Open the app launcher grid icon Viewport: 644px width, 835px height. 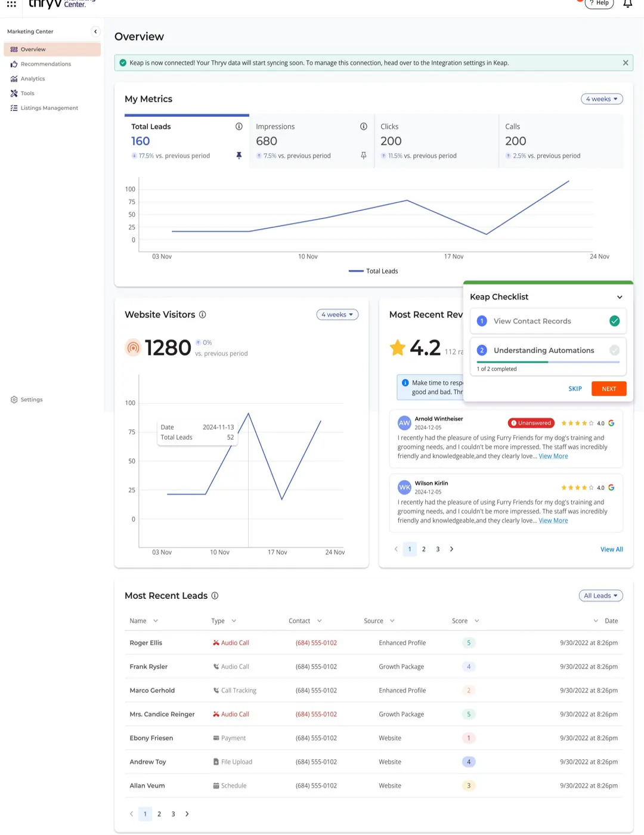(11, 4)
